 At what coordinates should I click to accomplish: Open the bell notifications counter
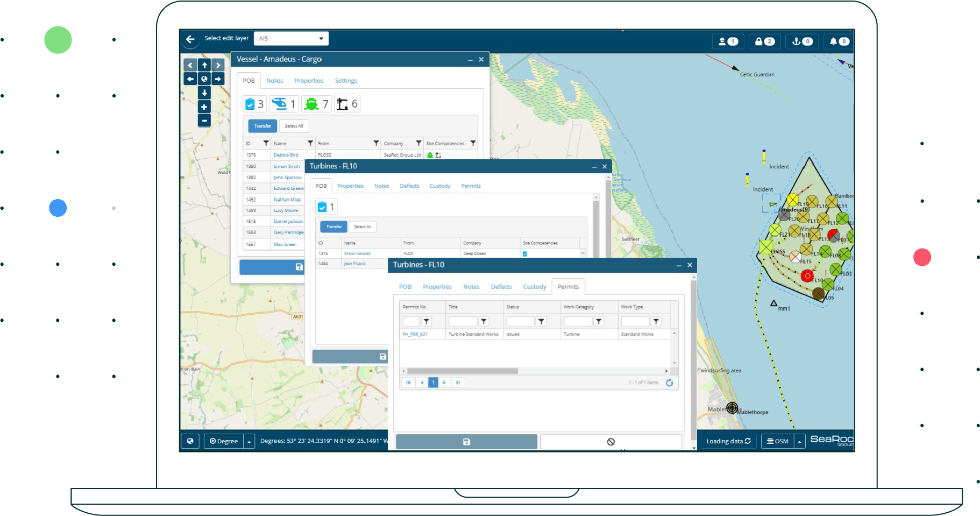839,41
